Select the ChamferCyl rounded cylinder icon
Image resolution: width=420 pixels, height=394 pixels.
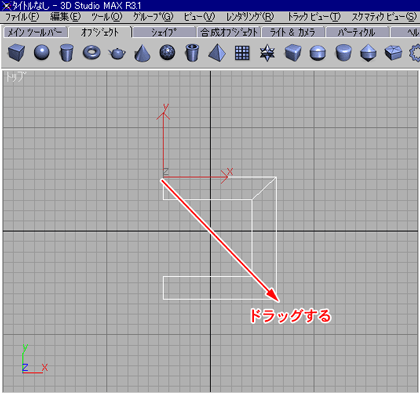[343, 53]
